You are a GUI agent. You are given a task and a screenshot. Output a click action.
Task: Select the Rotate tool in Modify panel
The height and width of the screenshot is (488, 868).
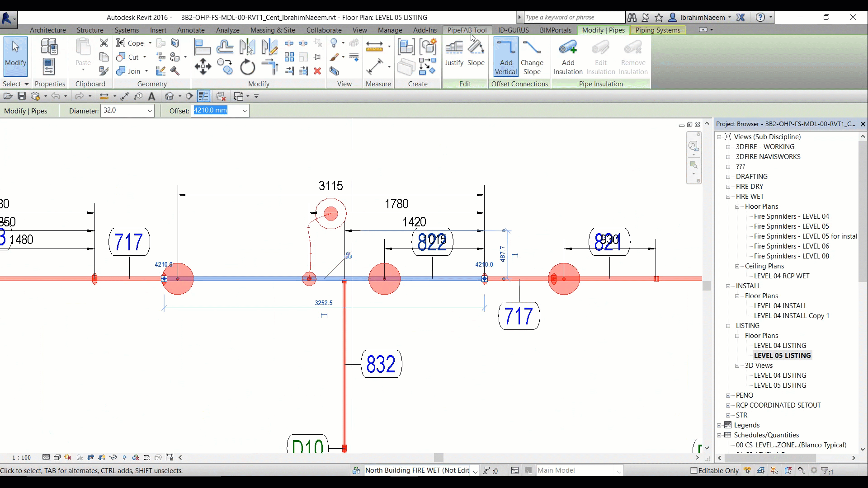pos(247,67)
